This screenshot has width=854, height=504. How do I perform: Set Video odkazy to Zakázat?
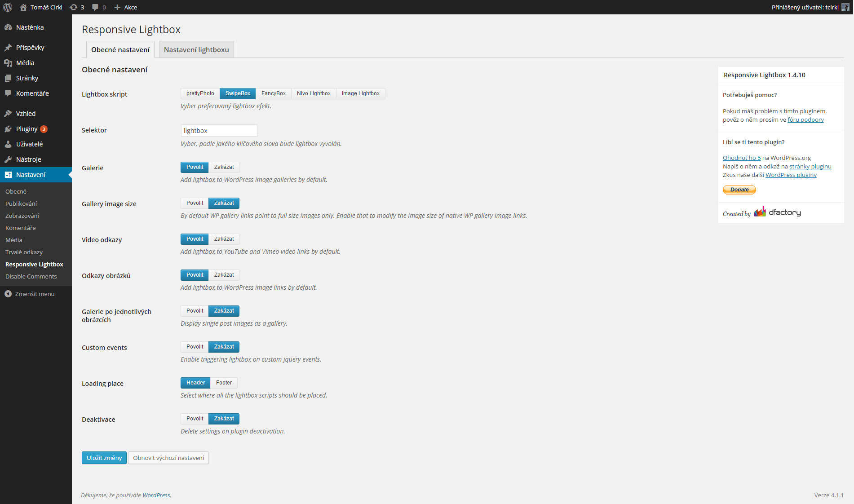pos(224,239)
